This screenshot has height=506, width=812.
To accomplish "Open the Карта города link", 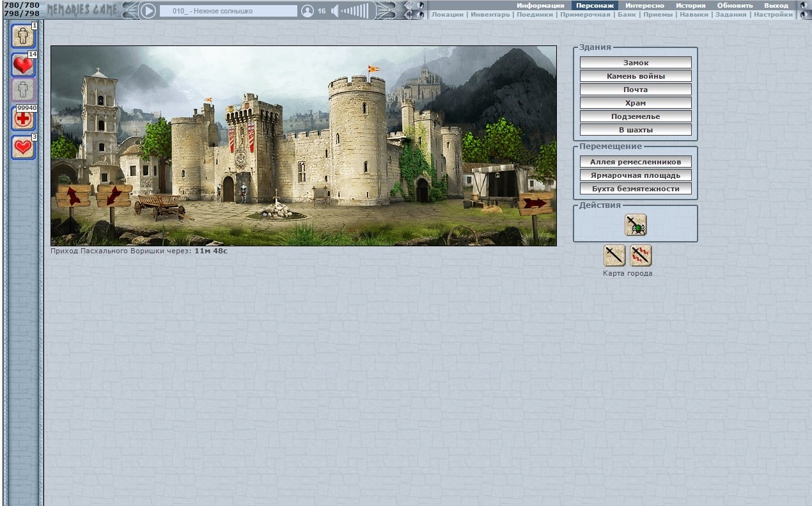I will pyautogui.click(x=627, y=273).
